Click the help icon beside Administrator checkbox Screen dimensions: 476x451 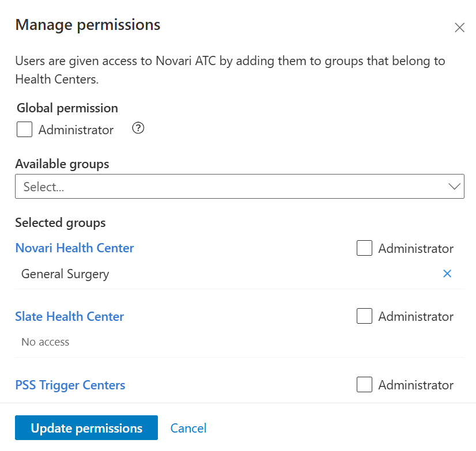click(138, 128)
